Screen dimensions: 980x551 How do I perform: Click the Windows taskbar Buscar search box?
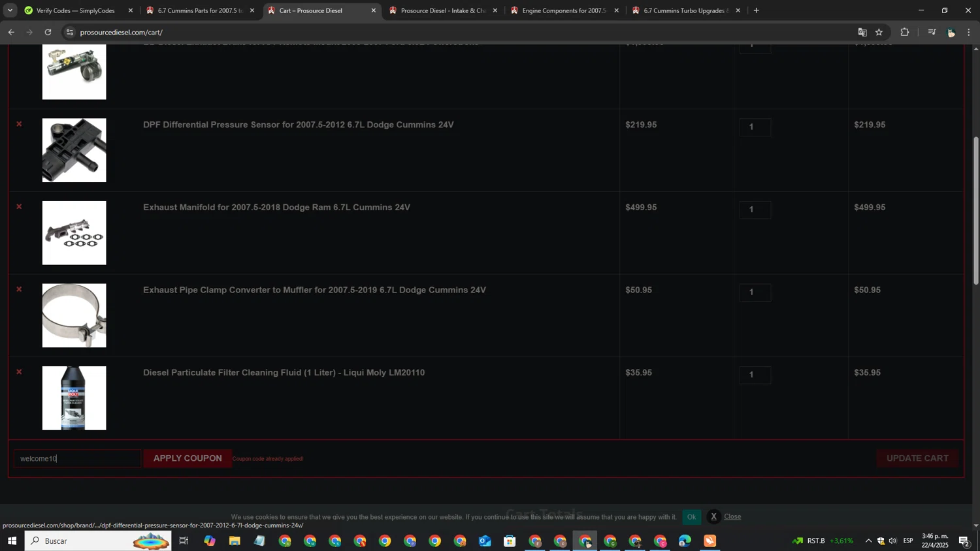(x=98, y=541)
